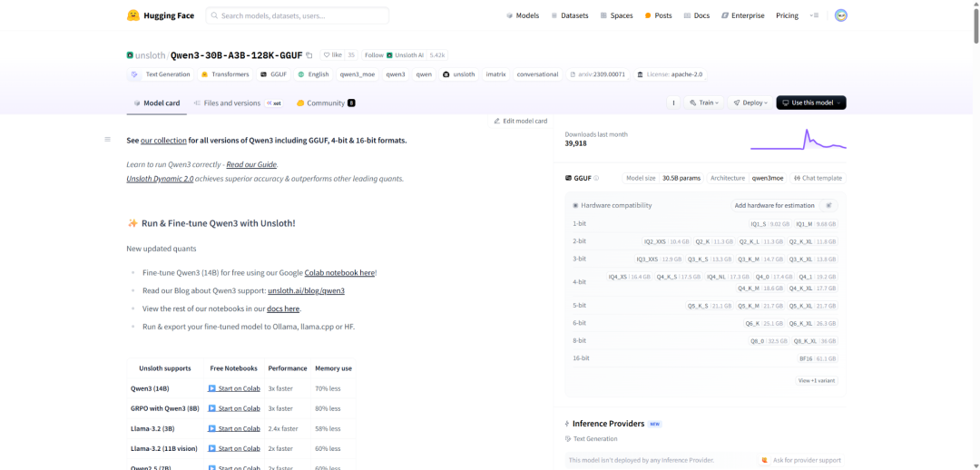This screenshot has height=470, width=980.
Task: Click the Text Generation tag
Action: click(162, 74)
